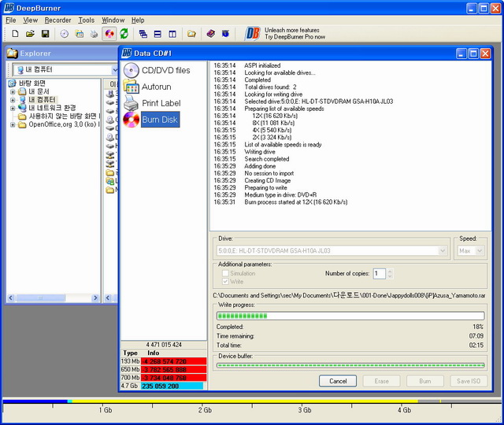Click log line 'Burn process started at 12X'
This screenshot has height=425, width=504.
pos(296,202)
